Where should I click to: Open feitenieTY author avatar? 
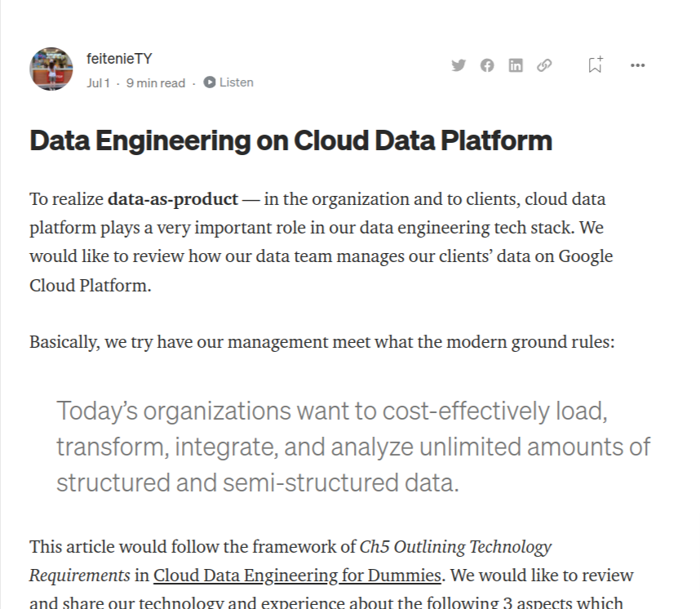51,69
